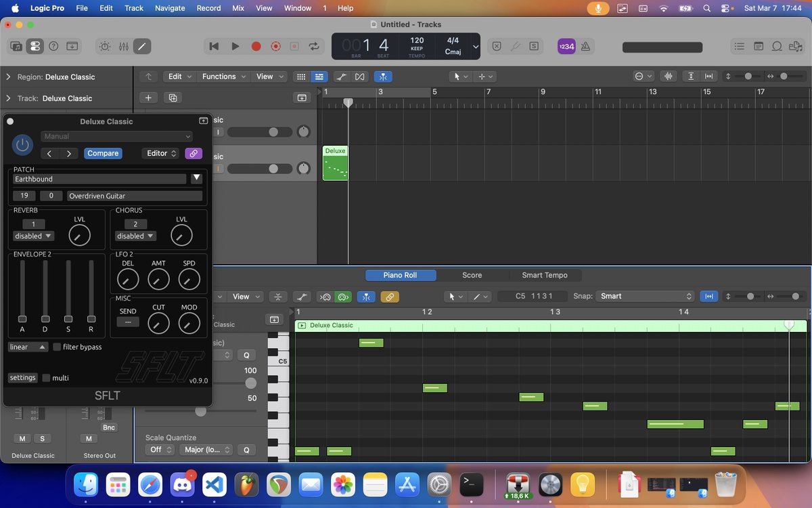Open the List Editors icon
The height and width of the screenshot is (508, 812).
pos(740,47)
